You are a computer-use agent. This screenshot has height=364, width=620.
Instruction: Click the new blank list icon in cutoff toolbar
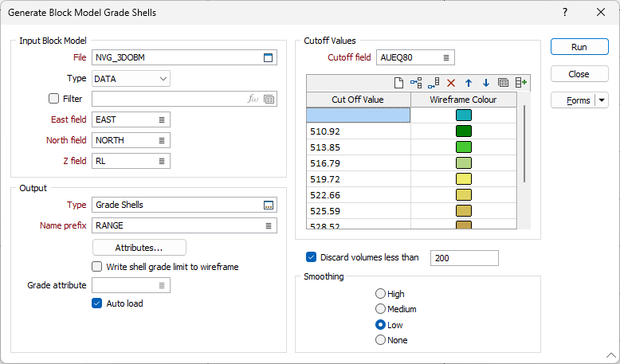tap(398, 82)
